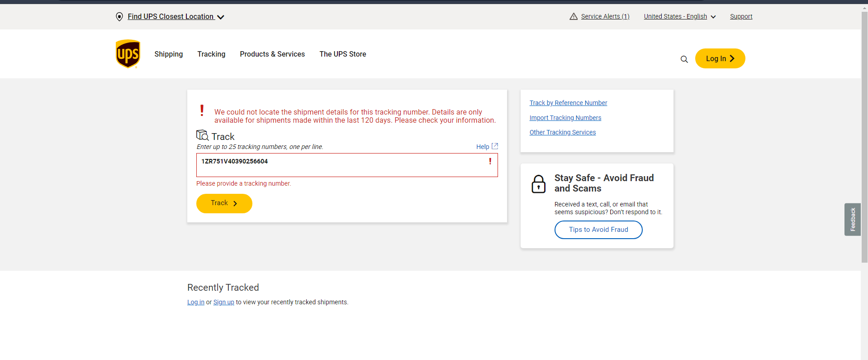868x360 pixels.
Task: Click the yellow Log In button
Action: pyautogui.click(x=720, y=58)
